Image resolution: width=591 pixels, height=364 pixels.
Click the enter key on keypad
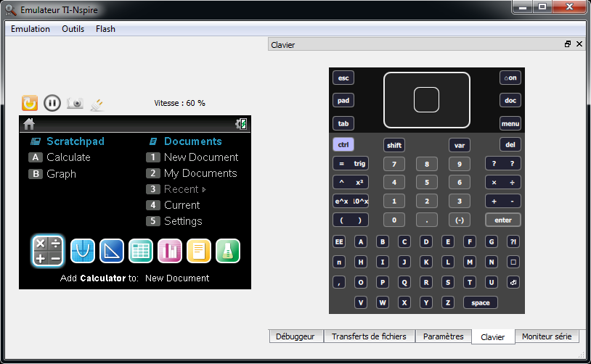coord(503,220)
